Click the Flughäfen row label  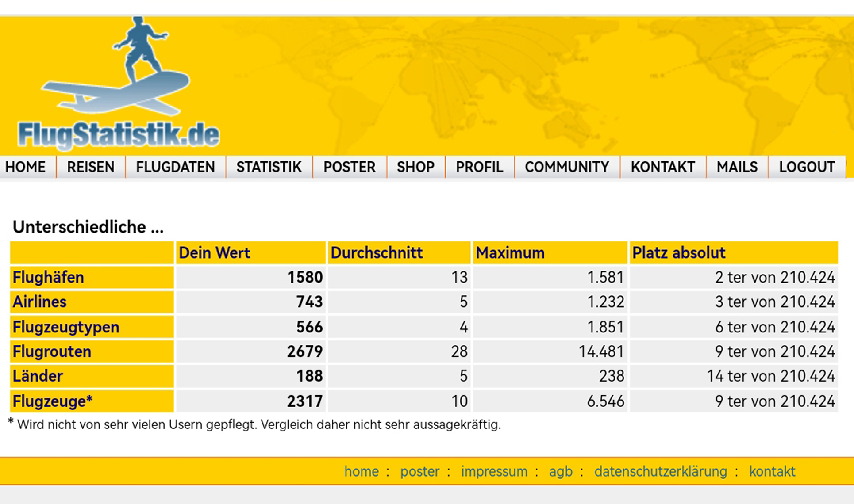coord(48,277)
